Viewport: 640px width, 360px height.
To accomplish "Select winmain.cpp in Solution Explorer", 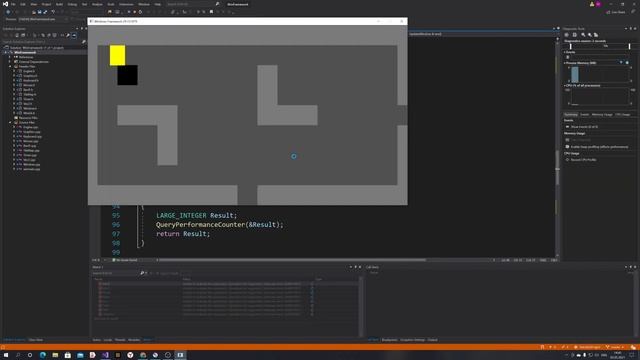I will click(31, 169).
